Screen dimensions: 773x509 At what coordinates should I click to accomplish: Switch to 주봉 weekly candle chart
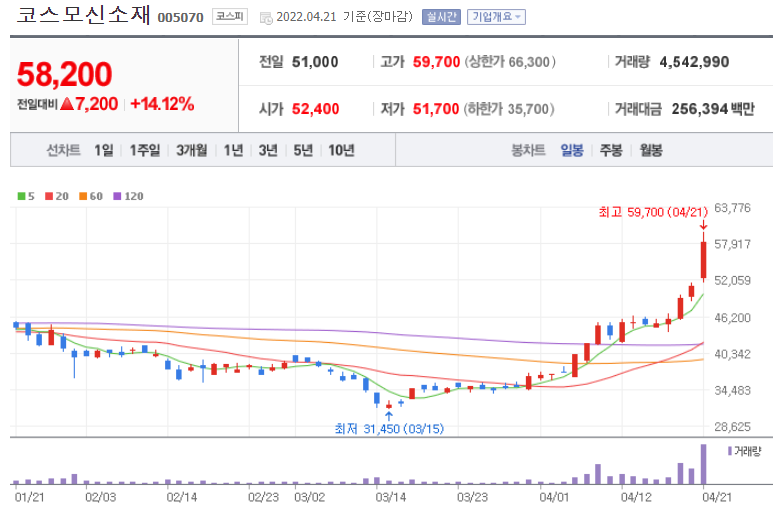click(x=611, y=150)
